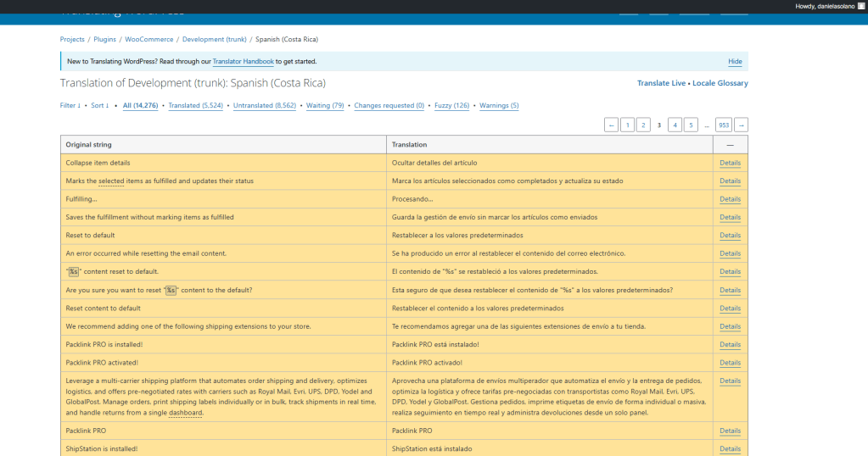Viewport: 868px width, 456px height.
Task: Go to the next page with the right arrow
Action: click(741, 125)
